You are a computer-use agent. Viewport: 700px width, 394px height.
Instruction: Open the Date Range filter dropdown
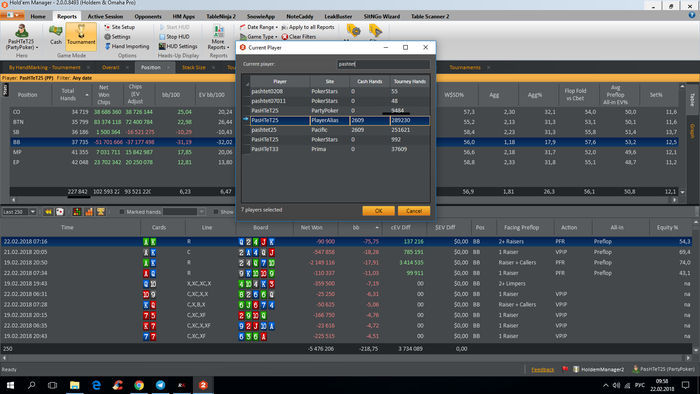[x=258, y=27]
